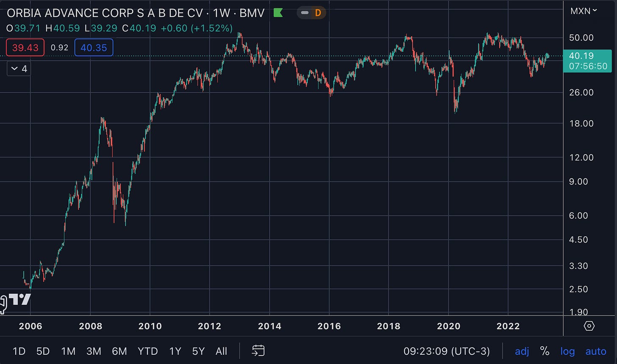Screen dimensions: 617x364
Task: Open the MXN currency dropdown
Action: (584, 11)
